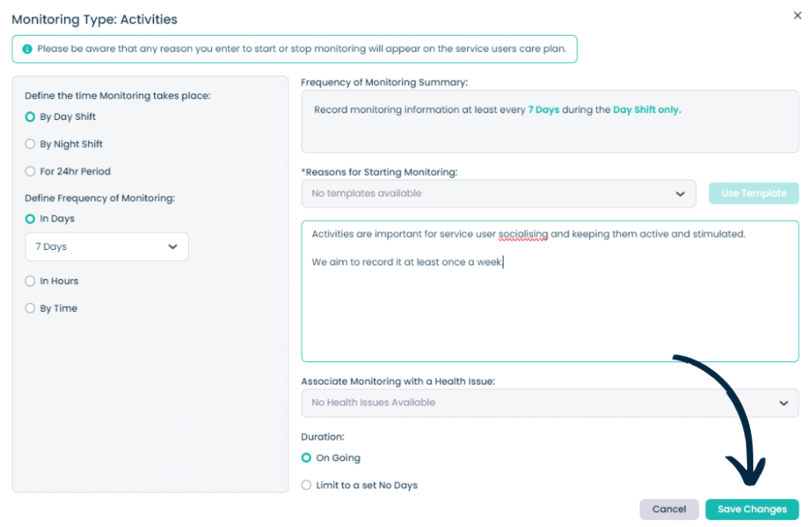Click the Monitoring Type: Activities heading
812x527 pixels.
pos(94,20)
